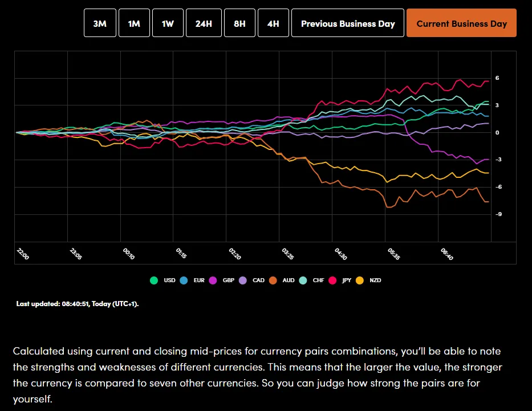Click the end of the red JPY line
The height and width of the screenshot is (411, 532).
coord(488,81)
